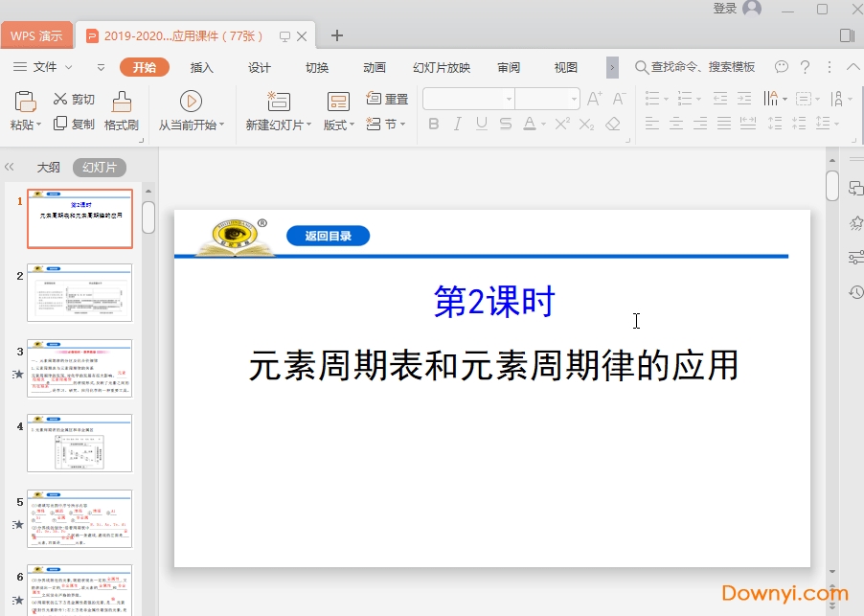Click the increase font size icon
Screen dimensions: 864x616
click(594, 99)
